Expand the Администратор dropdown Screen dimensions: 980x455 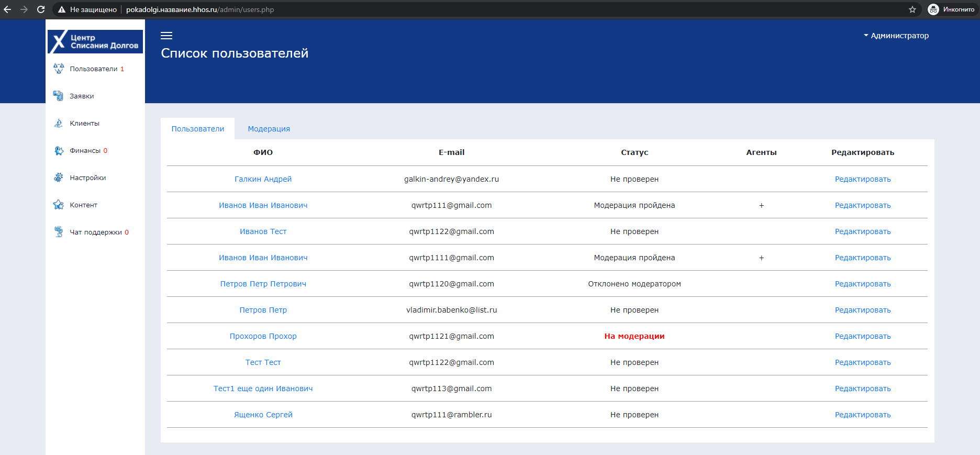pyautogui.click(x=896, y=36)
